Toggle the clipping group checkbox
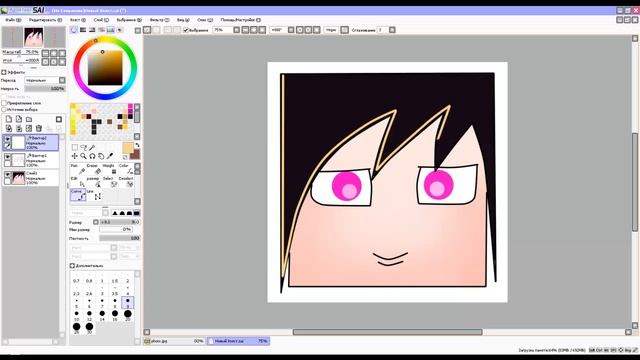This screenshot has height=360, width=640. 4,103
